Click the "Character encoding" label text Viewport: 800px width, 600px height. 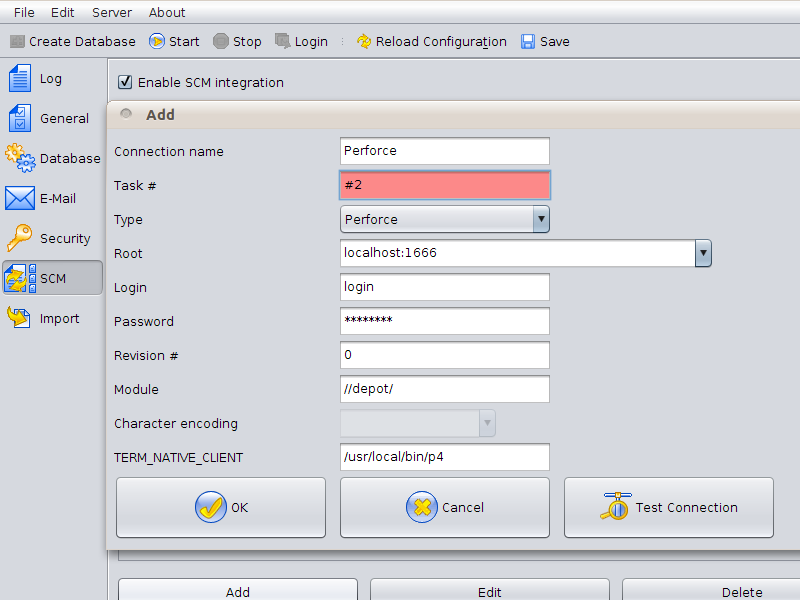coord(176,424)
